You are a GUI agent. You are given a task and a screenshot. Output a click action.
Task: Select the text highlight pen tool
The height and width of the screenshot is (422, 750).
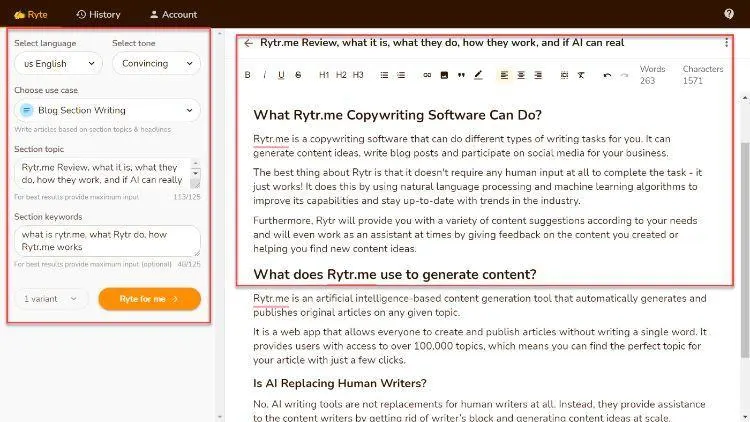click(x=478, y=75)
